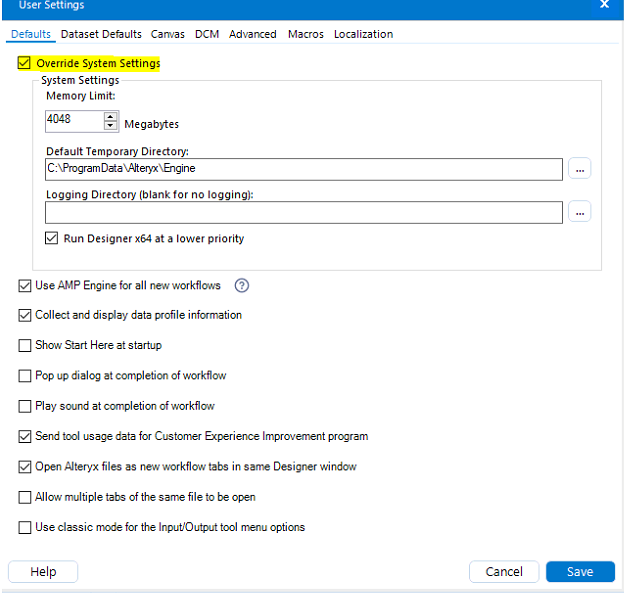Open the Canvas tab
The width and height of the screenshot is (624, 593).
168,34
